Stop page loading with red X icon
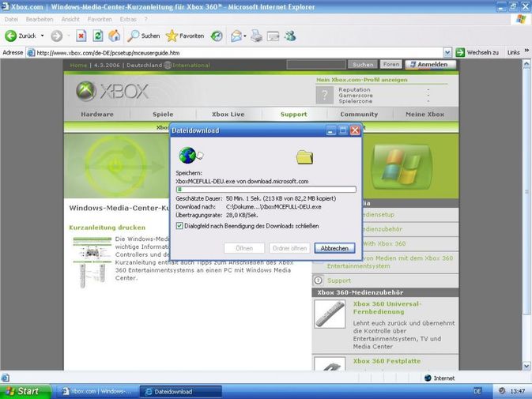The height and width of the screenshot is (399, 532). pyautogui.click(x=81, y=36)
